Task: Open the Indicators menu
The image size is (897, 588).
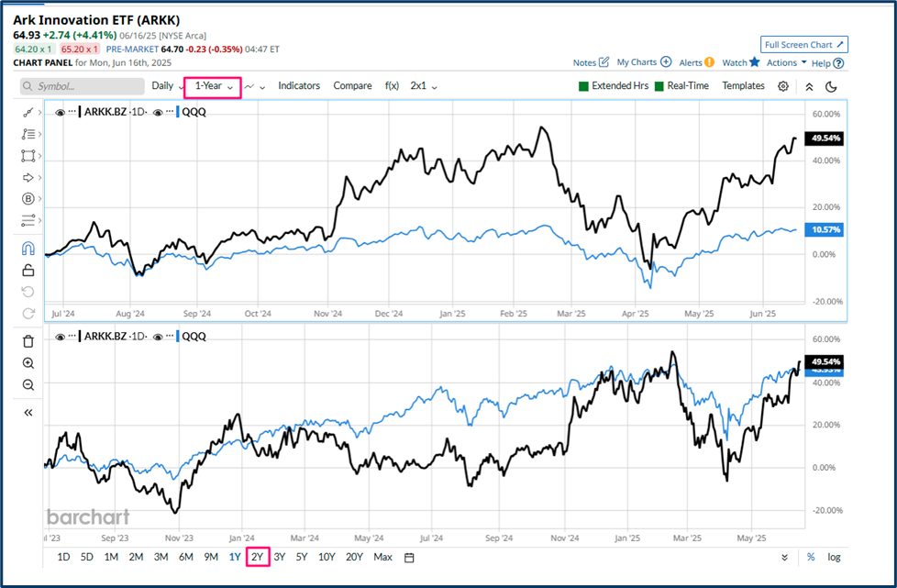Action: click(x=299, y=85)
